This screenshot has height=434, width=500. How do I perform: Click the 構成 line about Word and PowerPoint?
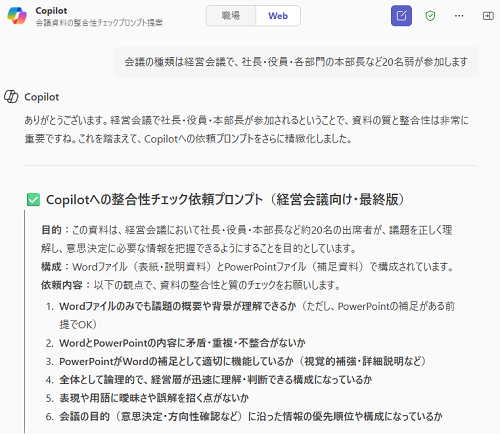coord(247,267)
